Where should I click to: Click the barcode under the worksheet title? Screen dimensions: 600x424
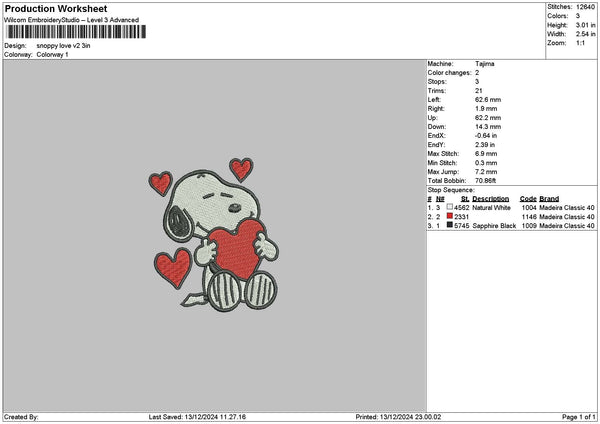click(x=75, y=32)
